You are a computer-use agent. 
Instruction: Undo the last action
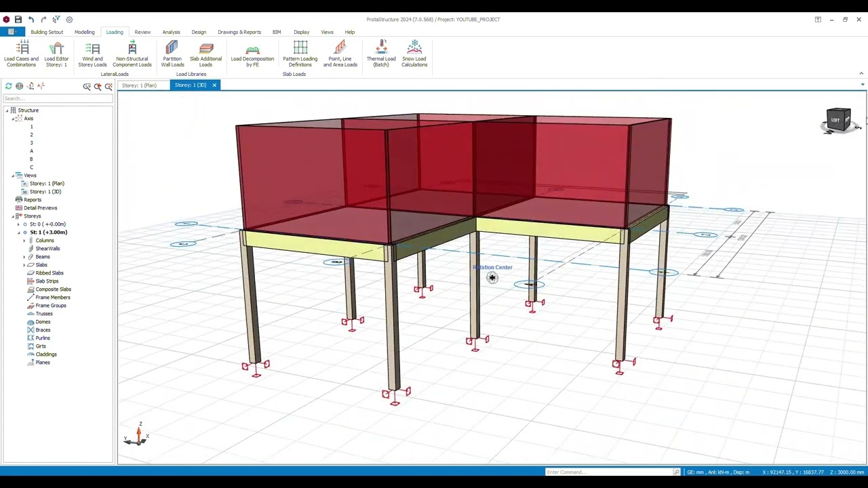pos(31,20)
